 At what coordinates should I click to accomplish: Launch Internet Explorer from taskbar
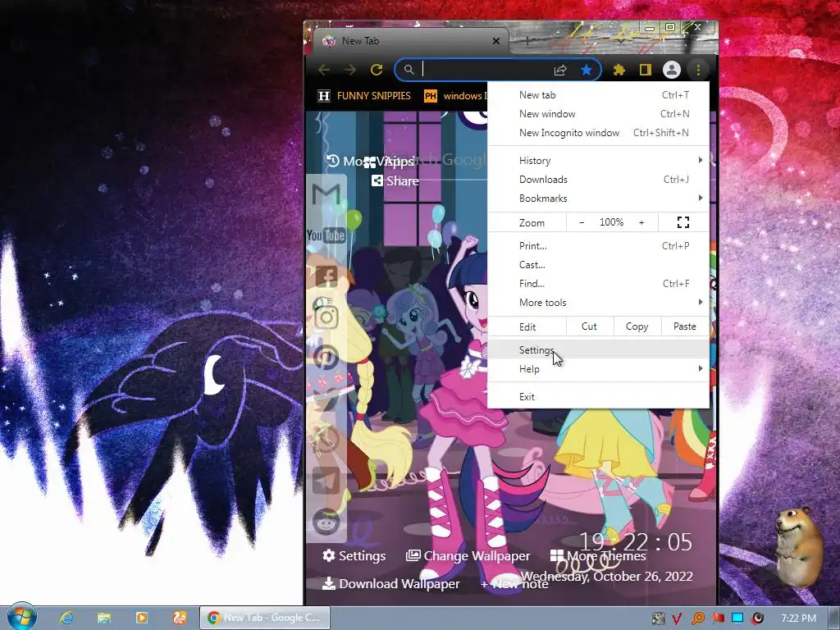point(66,618)
